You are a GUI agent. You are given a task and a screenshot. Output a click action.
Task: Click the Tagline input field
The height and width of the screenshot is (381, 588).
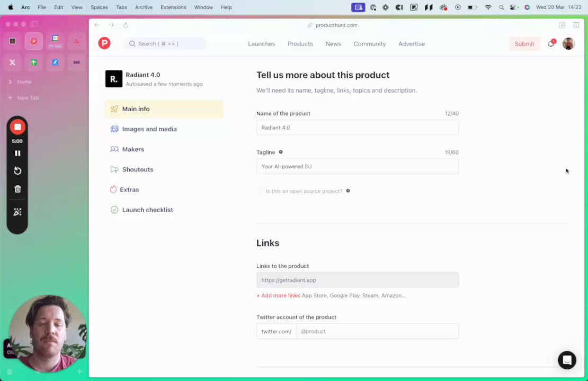[x=358, y=167]
